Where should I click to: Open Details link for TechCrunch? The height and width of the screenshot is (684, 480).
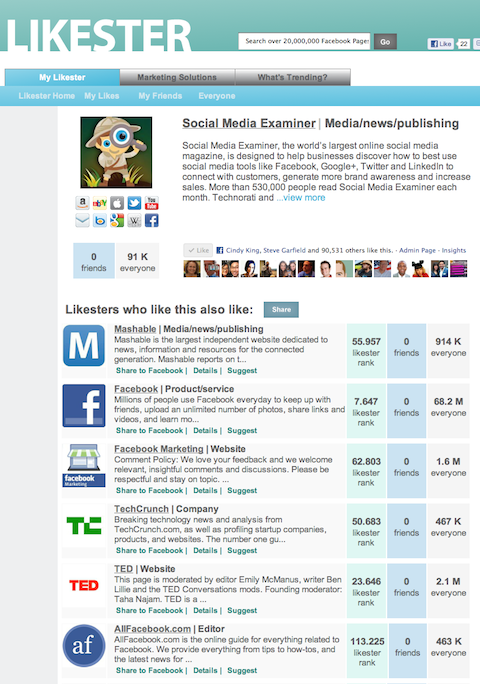pyautogui.click(x=205, y=551)
